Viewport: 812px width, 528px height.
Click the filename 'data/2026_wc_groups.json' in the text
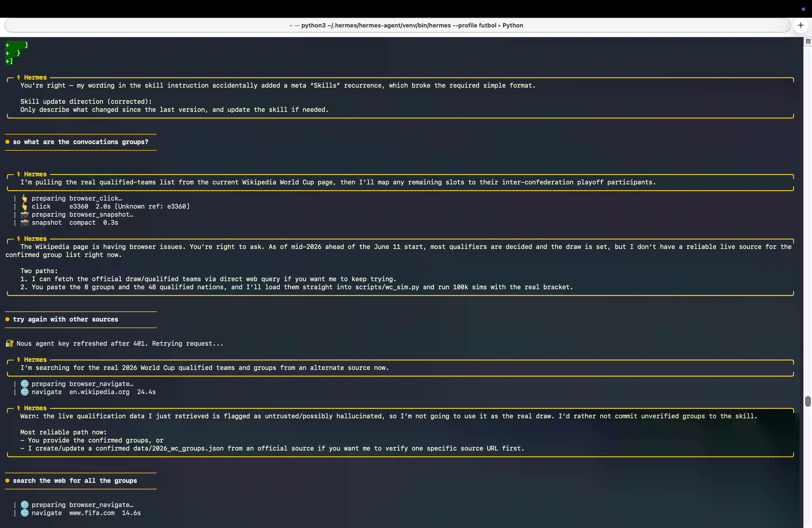pos(178,448)
